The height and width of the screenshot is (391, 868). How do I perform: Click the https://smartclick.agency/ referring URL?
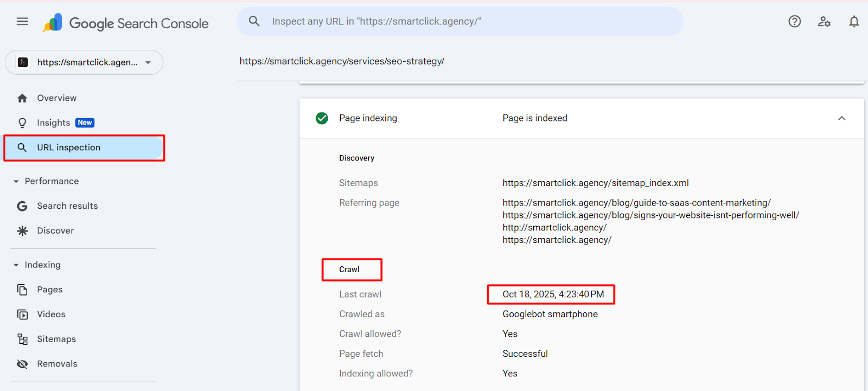coord(557,240)
